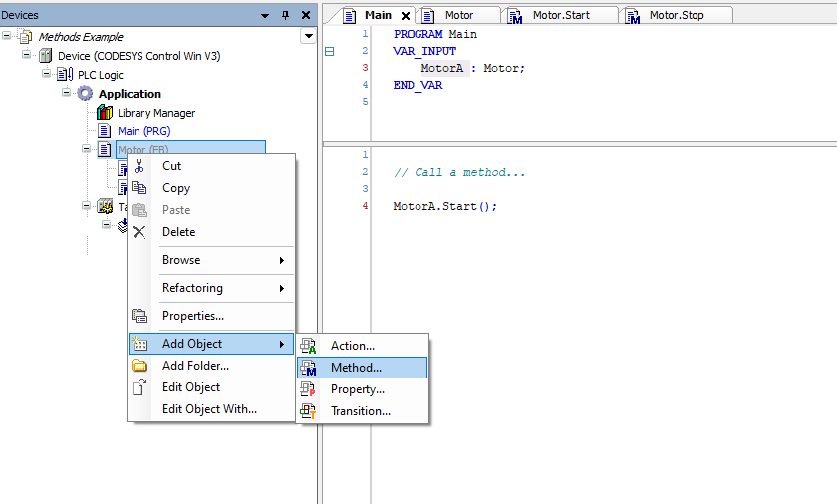837x504 pixels.
Task: Click the Method icon in submenu
Action: pos(308,368)
